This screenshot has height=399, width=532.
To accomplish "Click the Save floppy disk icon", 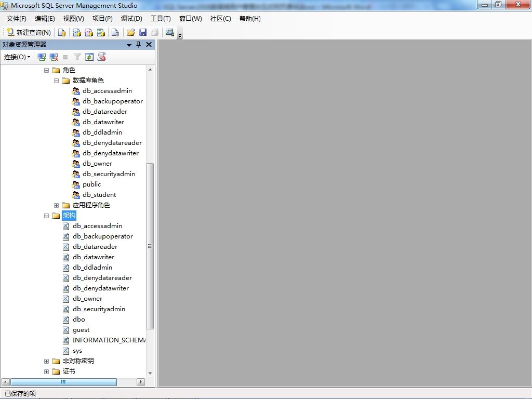I will point(143,32).
